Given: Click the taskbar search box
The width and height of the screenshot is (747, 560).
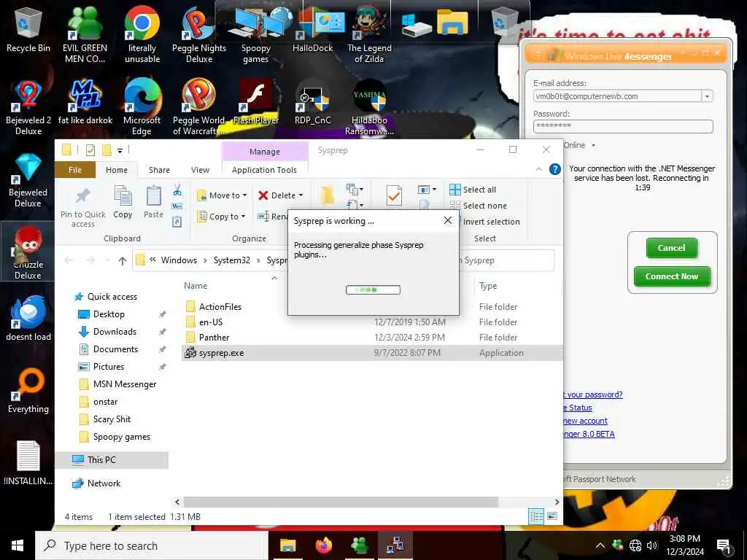Looking at the screenshot, I should click(152, 545).
